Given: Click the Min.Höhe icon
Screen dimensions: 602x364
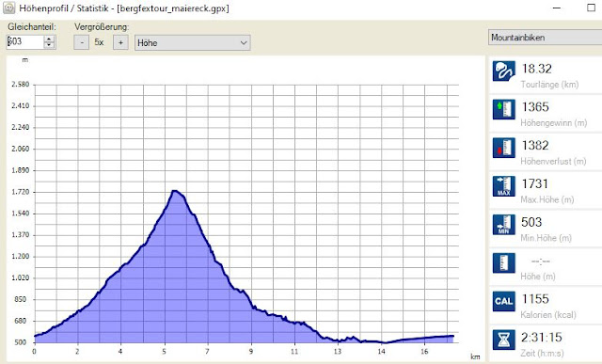Looking at the screenshot, I should [x=504, y=225].
